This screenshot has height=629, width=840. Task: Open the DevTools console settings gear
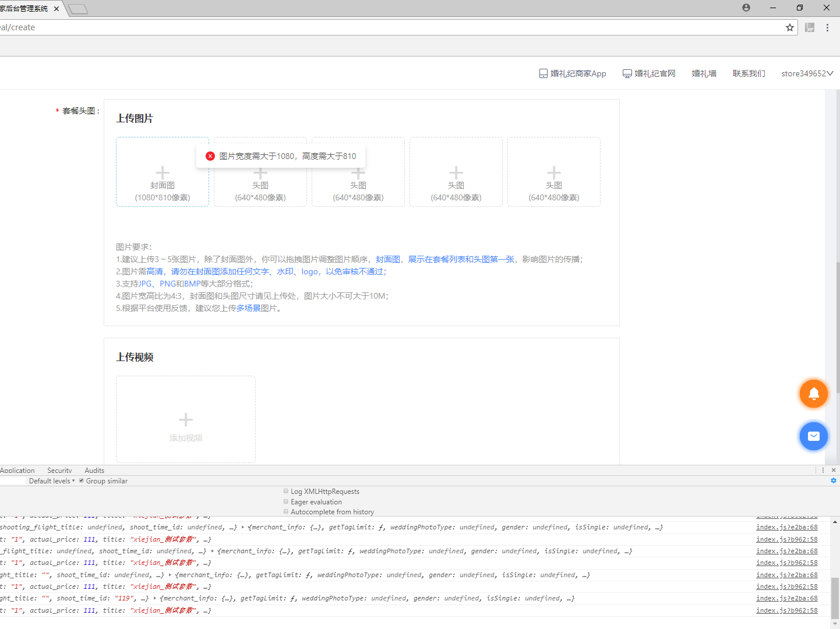point(834,480)
